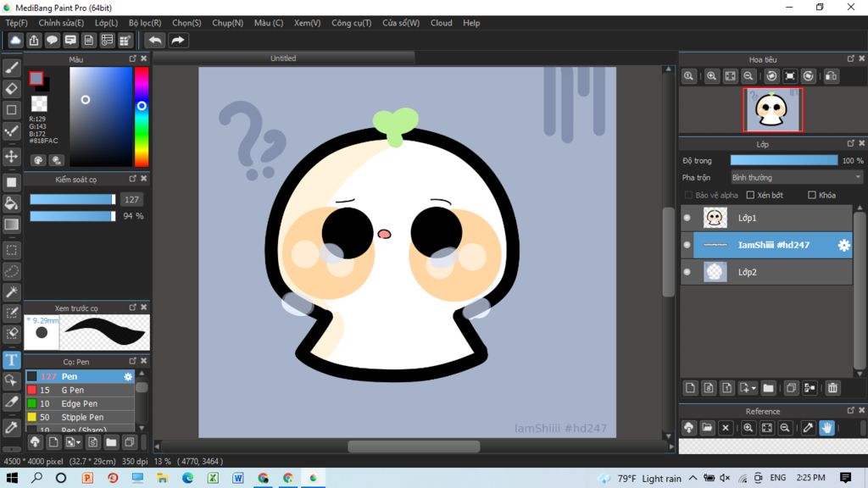Zoom out using the Hoa tiêu navigator
868x488 pixels.
(x=748, y=76)
